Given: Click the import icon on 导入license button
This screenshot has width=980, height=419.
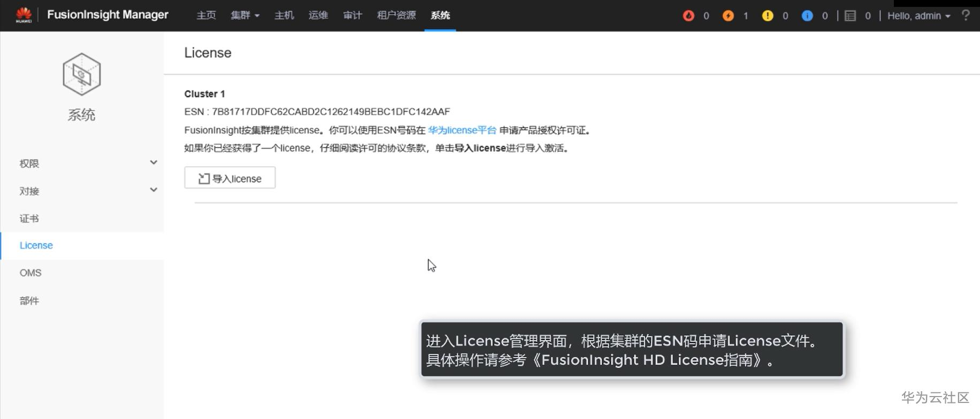Looking at the screenshot, I should [204, 179].
